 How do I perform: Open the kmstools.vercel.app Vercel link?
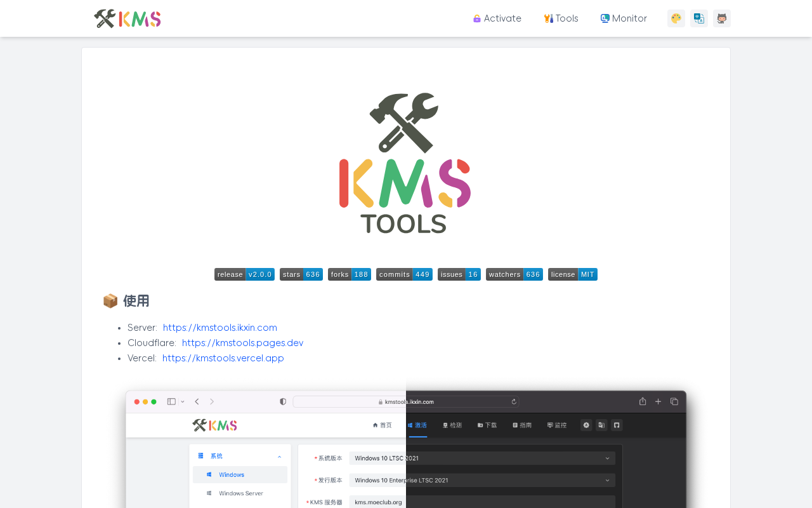223,358
